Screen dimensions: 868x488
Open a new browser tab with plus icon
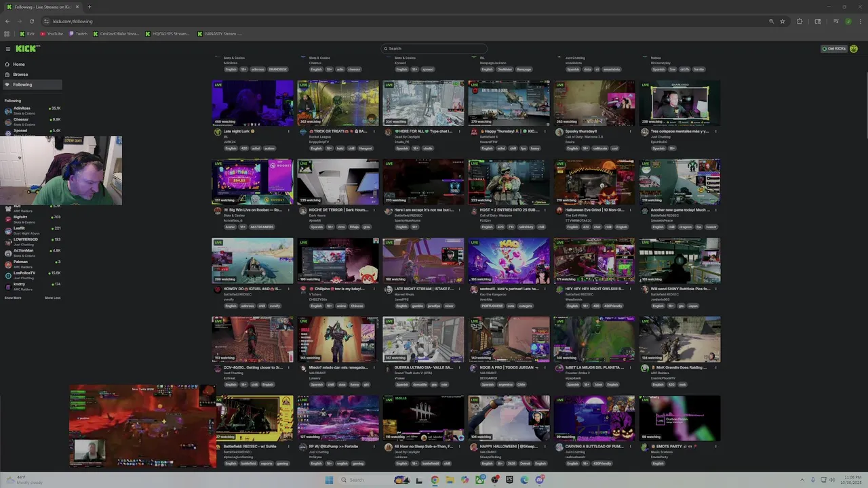click(89, 7)
